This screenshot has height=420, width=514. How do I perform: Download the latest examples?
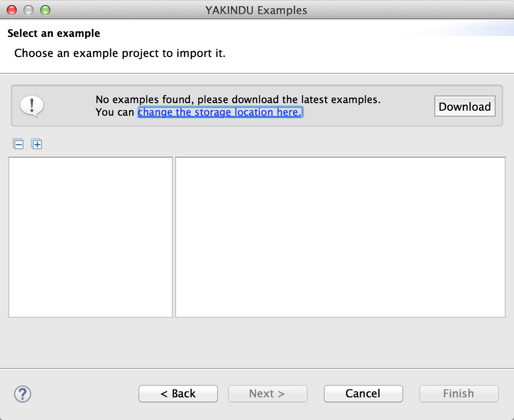(465, 106)
